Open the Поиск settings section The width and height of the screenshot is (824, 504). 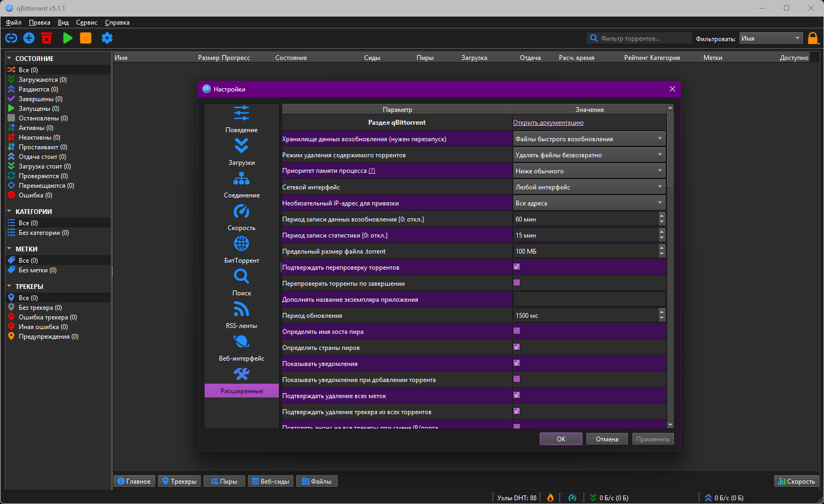tap(241, 283)
